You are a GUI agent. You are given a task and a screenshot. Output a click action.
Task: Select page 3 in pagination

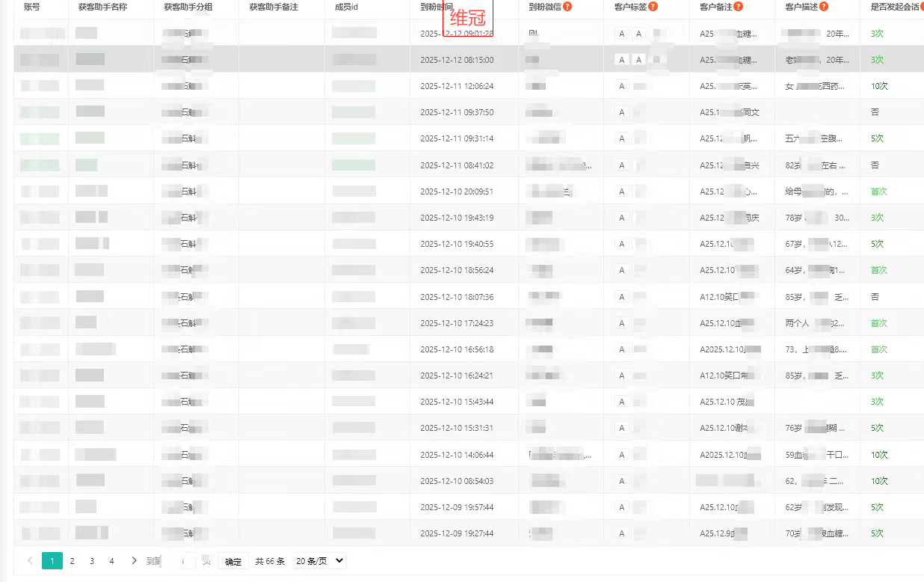92,561
